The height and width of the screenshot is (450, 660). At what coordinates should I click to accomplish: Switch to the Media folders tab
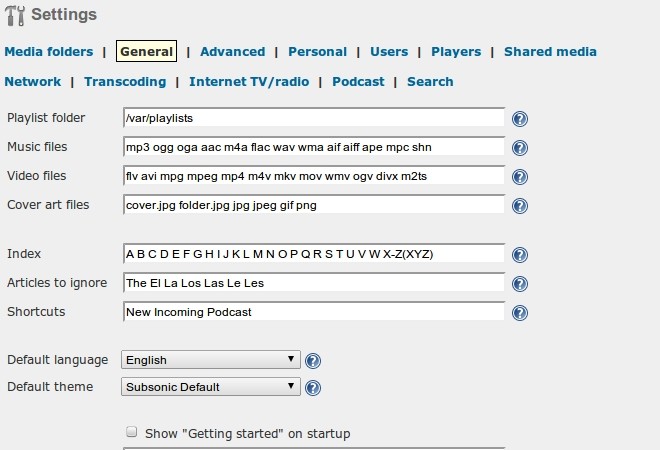point(48,52)
